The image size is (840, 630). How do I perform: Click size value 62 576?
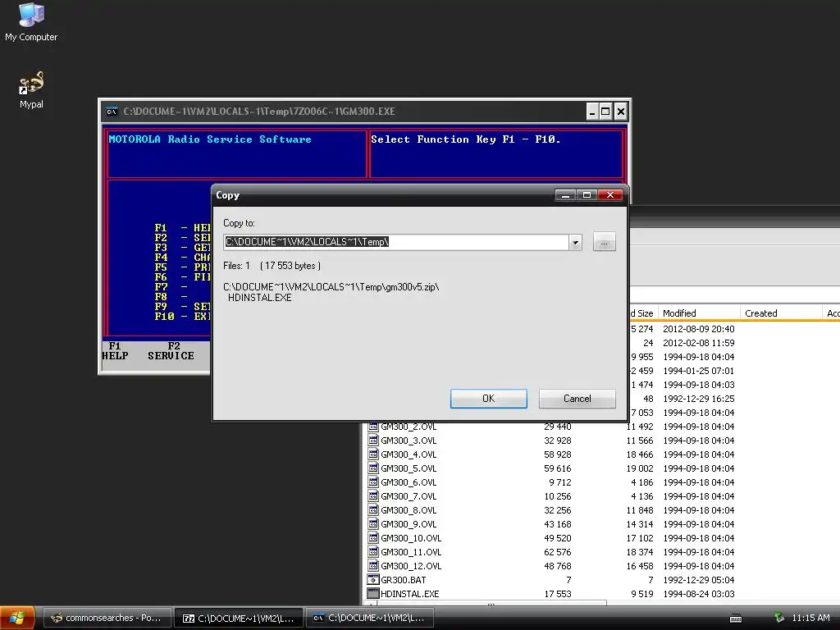point(558,552)
